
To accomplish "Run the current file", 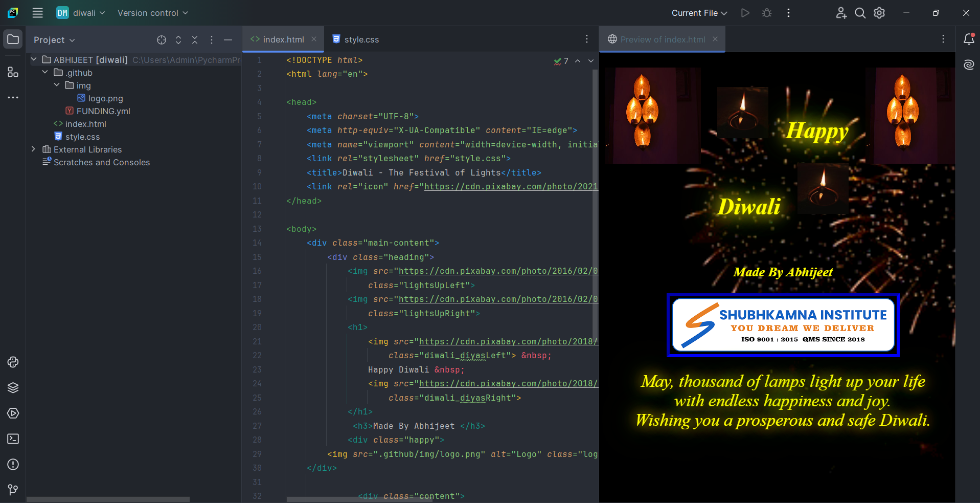I will coord(745,13).
